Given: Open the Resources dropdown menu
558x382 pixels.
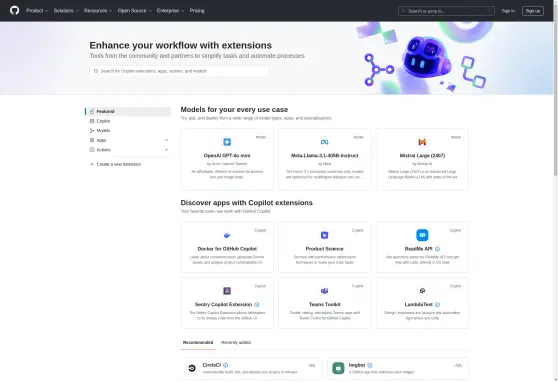Looking at the screenshot, I should click(x=98, y=11).
